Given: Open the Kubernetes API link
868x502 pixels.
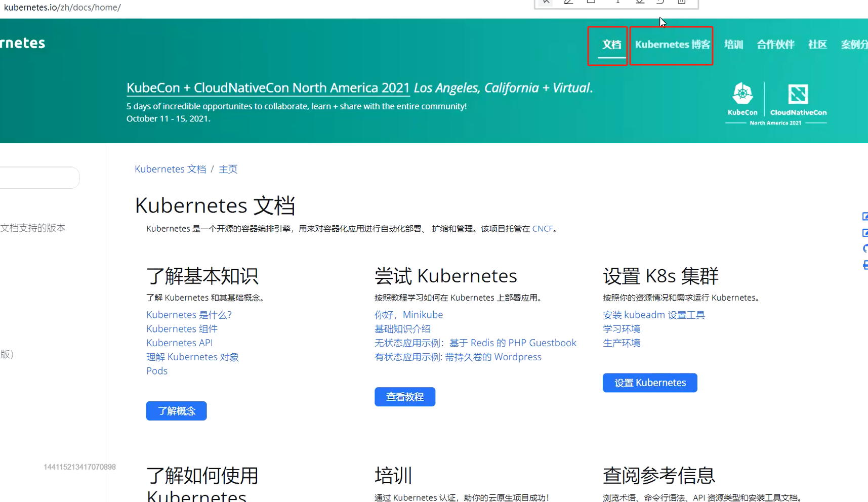Looking at the screenshot, I should point(180,343).
